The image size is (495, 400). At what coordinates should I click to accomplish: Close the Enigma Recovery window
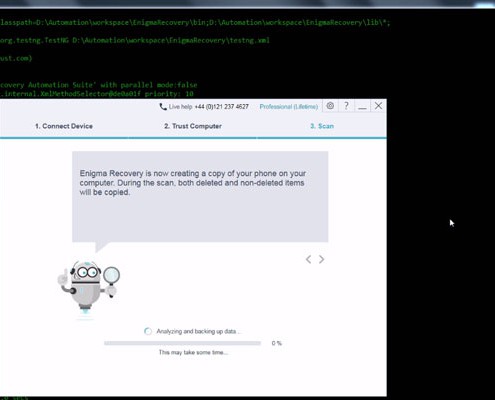click(378, 106)
